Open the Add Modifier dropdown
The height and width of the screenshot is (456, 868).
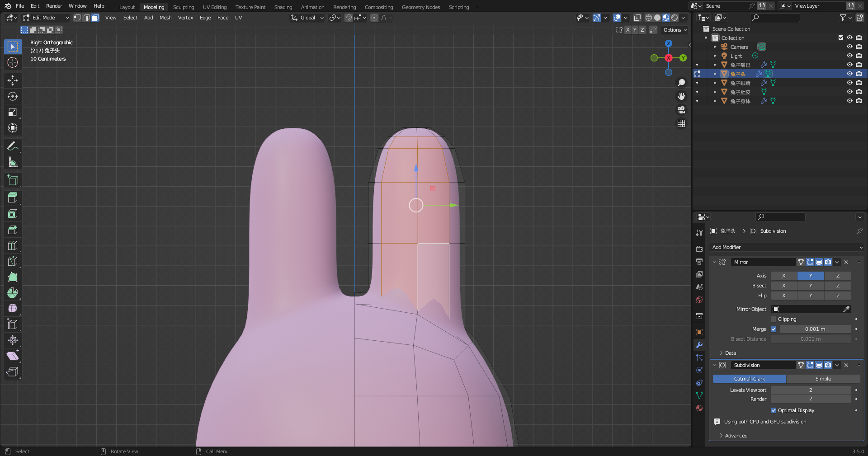click(x=787, y=247)
